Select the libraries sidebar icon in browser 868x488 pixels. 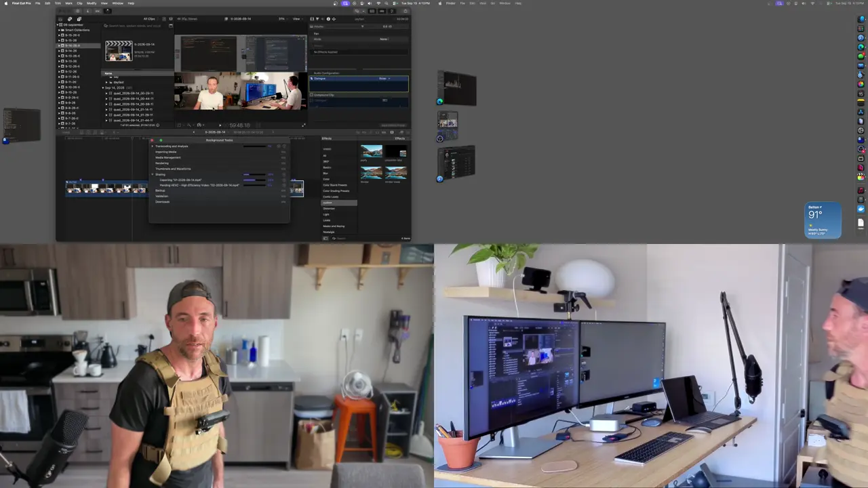[60, 19]
